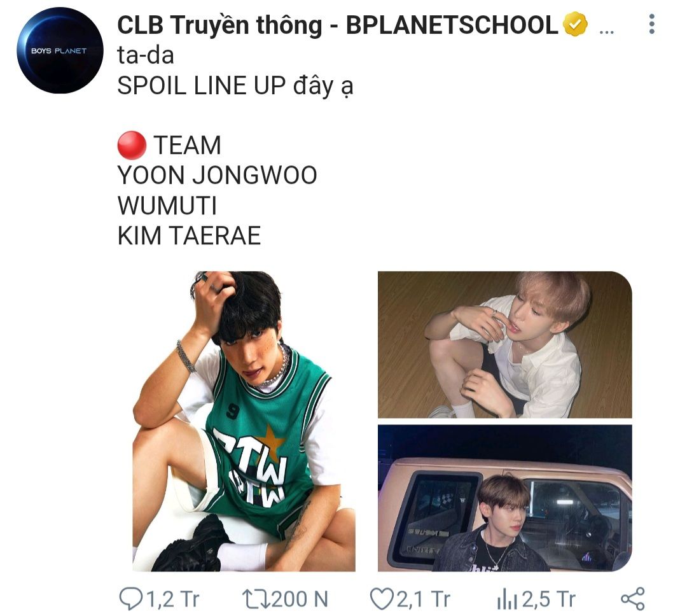Tap the share icon
The height and width of the screenshot is (616, 687).
[x=633, y=599]
